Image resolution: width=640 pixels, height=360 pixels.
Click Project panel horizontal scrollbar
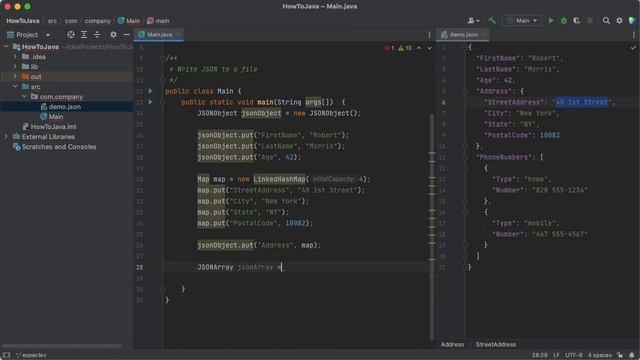click(x=62, y=346)
